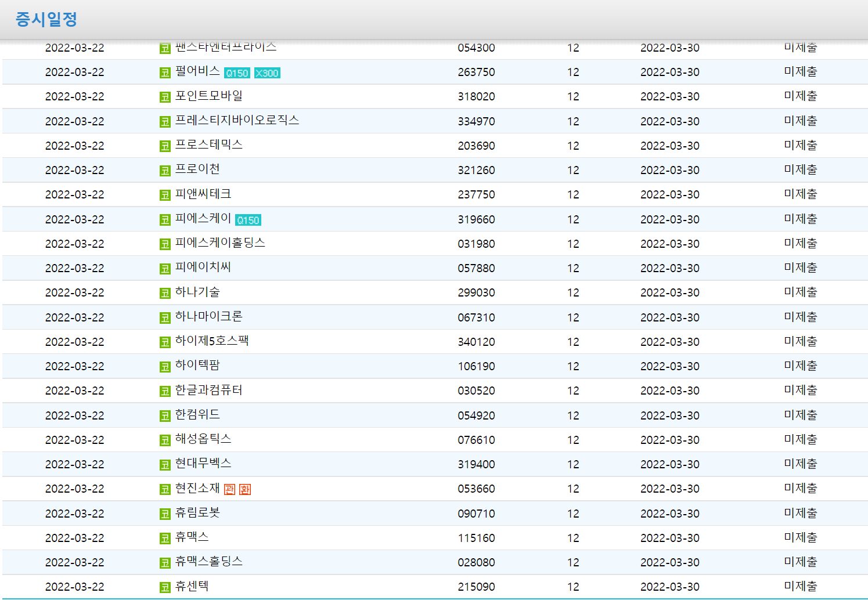
Task: Select stock code 299030
Action: (476, 293)
